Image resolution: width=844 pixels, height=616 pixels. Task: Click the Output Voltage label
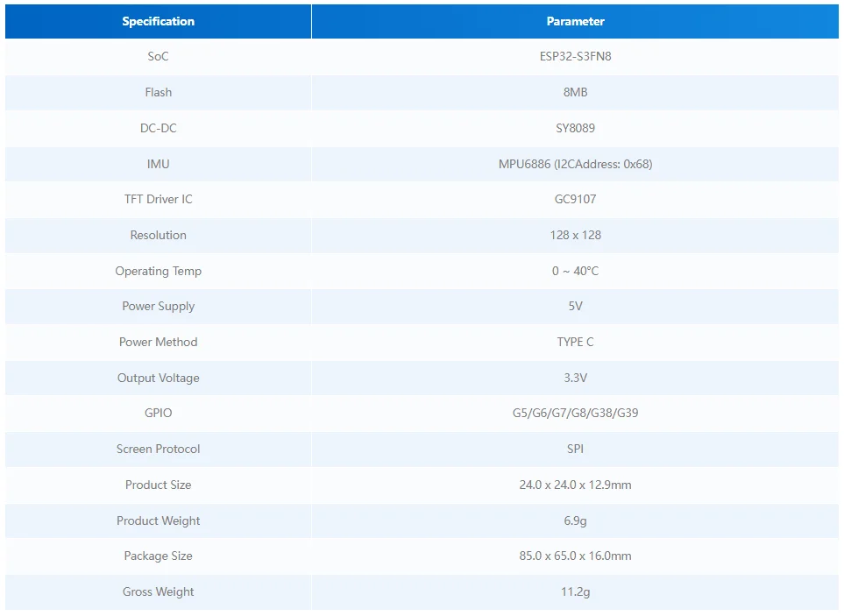[159, 379]
